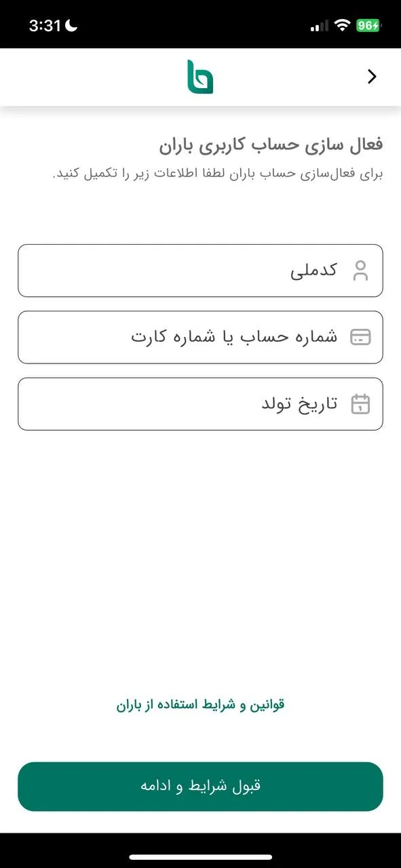Screen dimensions: 401x868
Task: Tap the Baran app logo at the top
Action: coord(200,76)
